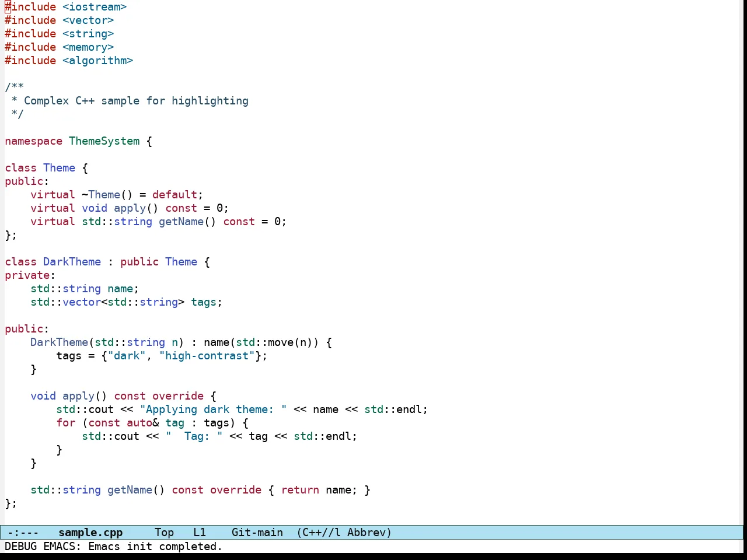Click the comment 'Complex C++ sample for highlighting'
The width and height of the screenshot is (747, 560).
pos(136,101)
